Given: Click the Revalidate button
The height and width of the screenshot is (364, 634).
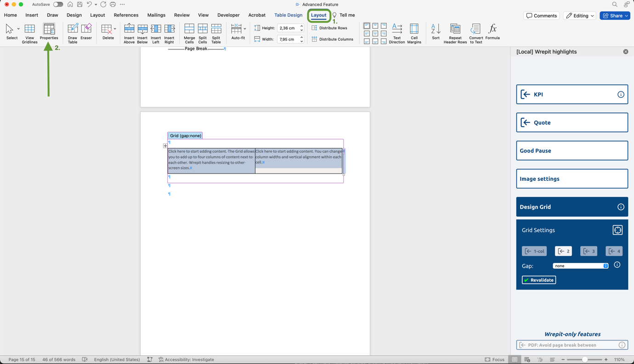Looking at the screenshot, I should [x=539, y=280].
